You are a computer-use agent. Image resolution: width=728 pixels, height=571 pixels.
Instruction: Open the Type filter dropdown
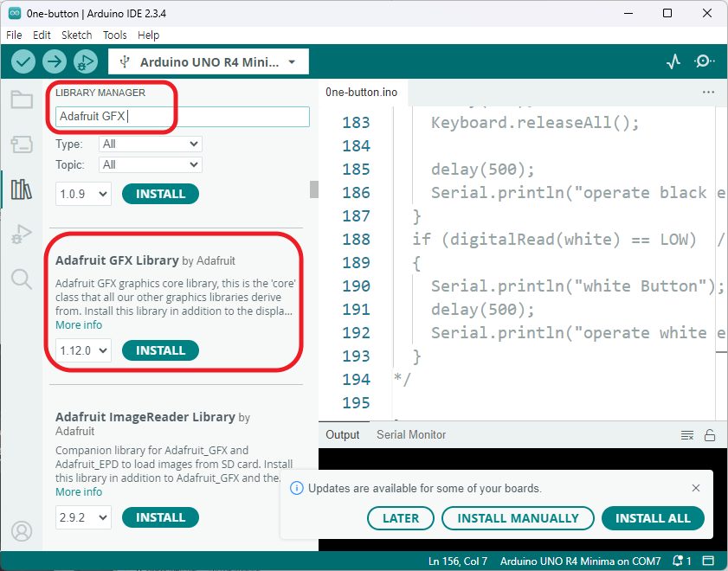151,144
